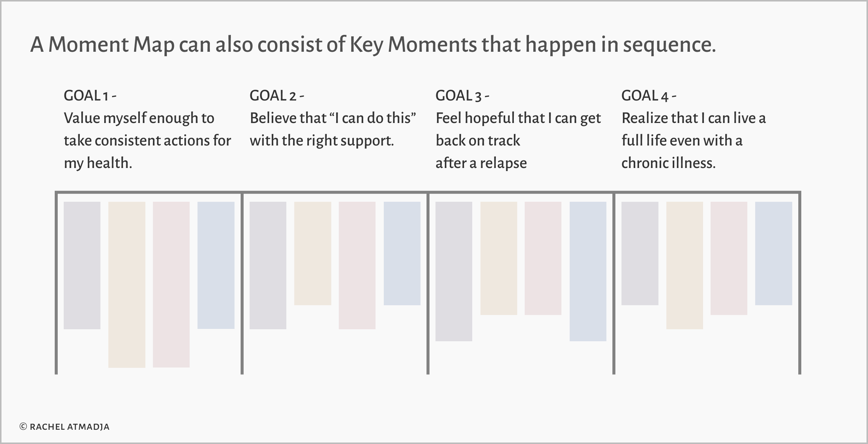
Task: Select the "Believe that I can do this" text
Action: point(333,118)
